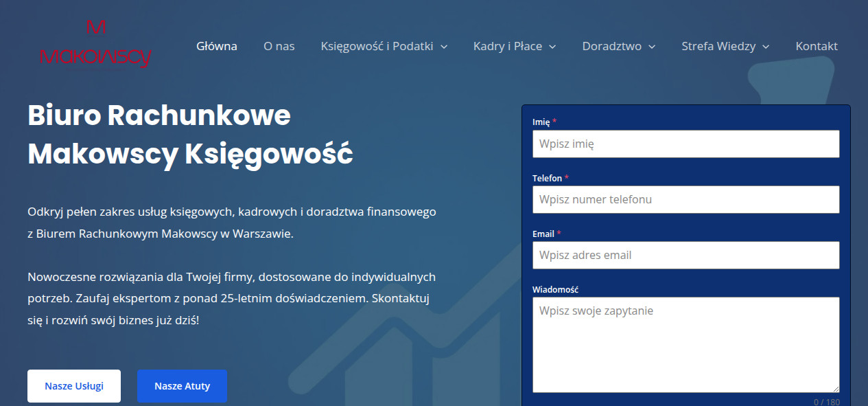This screenshot has height=406, width=868.
Task: Click the Kadry i Płace menu label
Action: pyautogui.click(x=507, y=46)
